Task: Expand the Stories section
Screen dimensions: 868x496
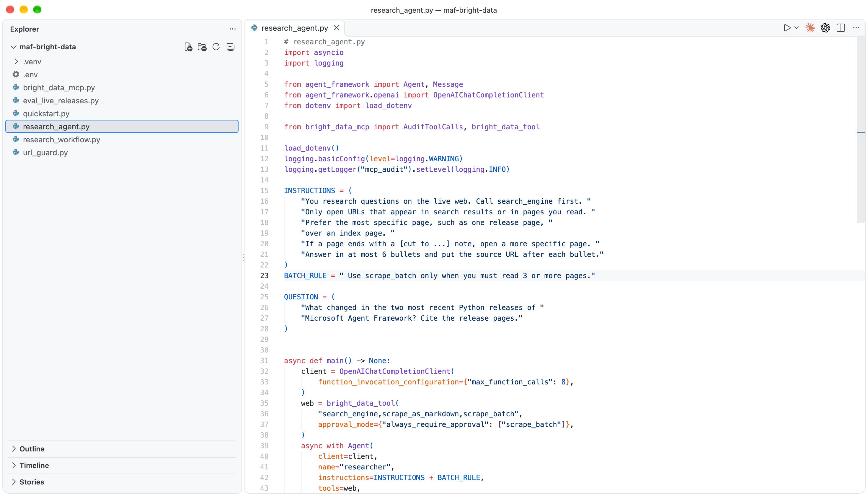Action: [x=122, y=482]
